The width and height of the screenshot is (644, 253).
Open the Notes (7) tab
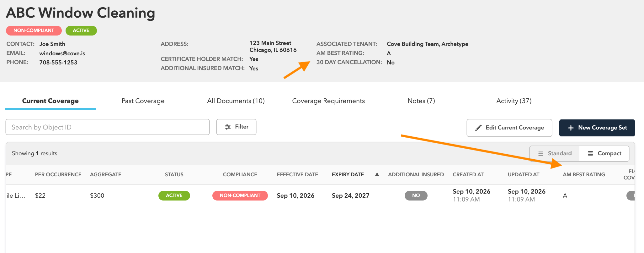click(x=421, y=101)
